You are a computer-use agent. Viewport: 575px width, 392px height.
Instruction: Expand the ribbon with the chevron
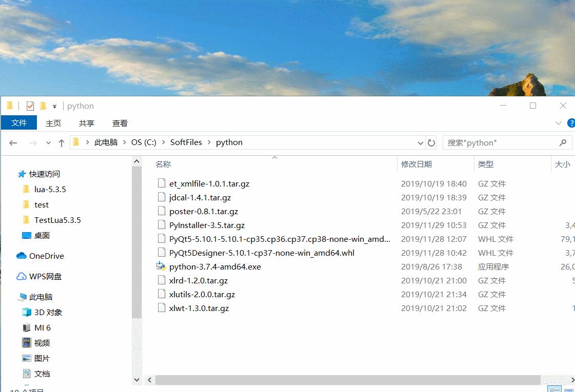[x=559, y=123]
